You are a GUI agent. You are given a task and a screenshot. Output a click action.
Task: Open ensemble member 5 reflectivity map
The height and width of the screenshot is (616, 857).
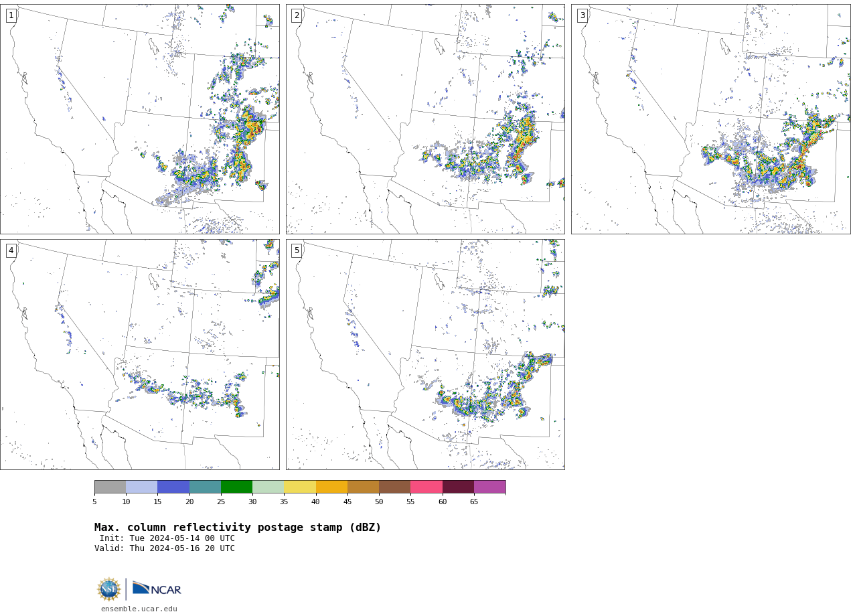[x=425, y=354]
